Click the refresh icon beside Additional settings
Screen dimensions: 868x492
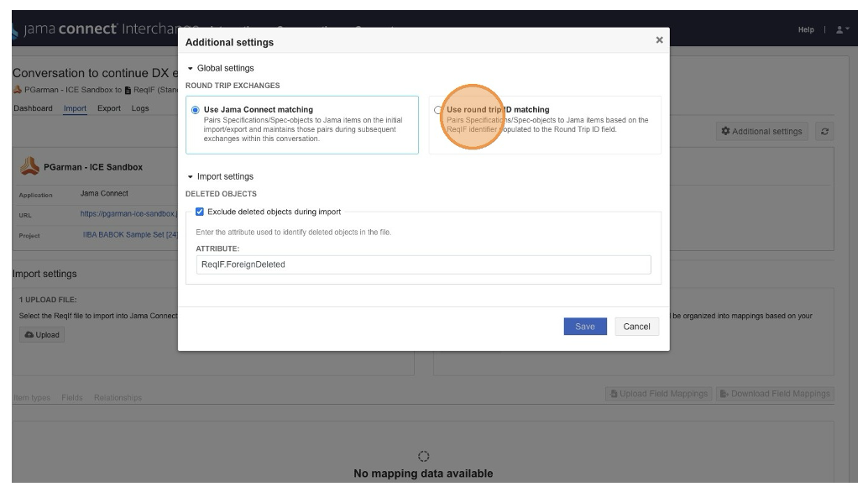[825, 132]
